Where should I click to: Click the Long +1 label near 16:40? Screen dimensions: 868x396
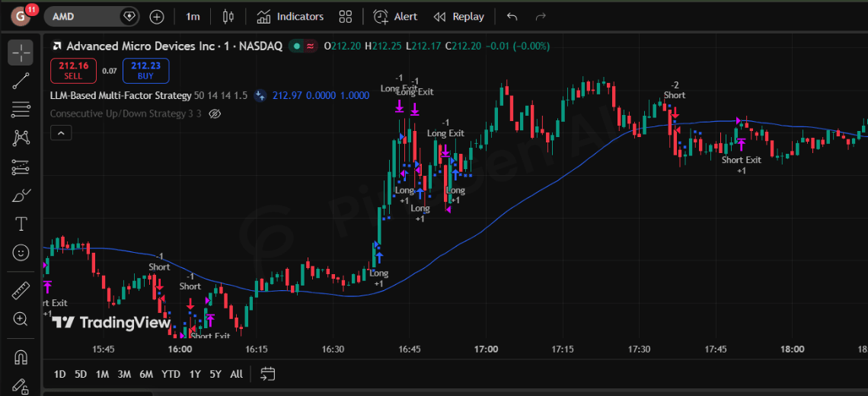378,278
